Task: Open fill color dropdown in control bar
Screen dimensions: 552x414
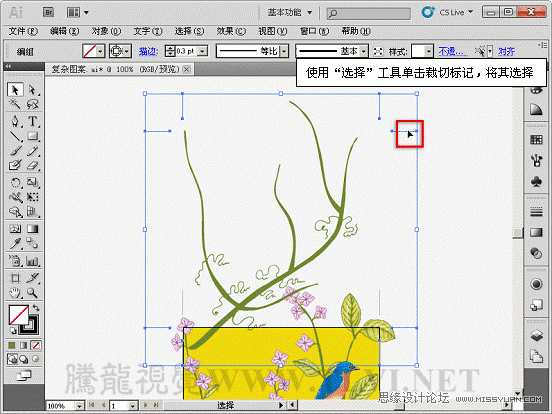Action: (100, 51)
